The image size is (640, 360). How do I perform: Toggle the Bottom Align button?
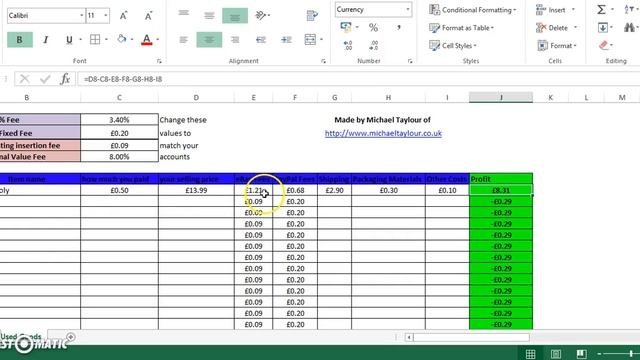point(235,16)
